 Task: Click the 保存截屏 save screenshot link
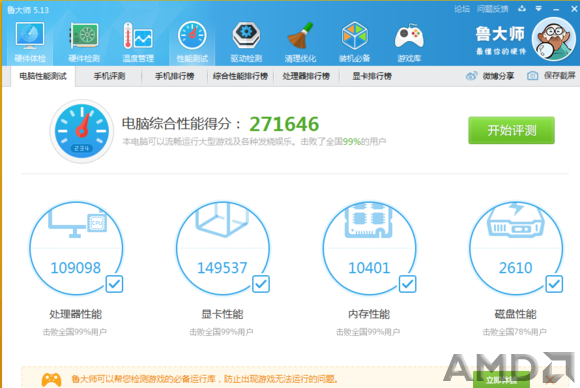tap(560, 76)
